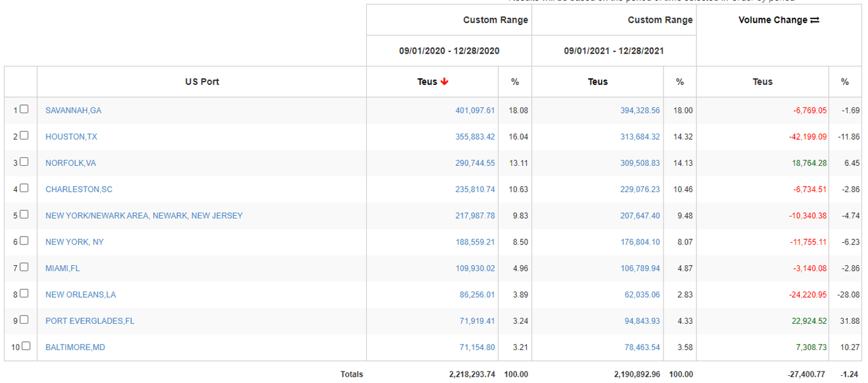Click Savannah 2021 value 394,328.56
Image resolution: width=868 pixels, height=383 pixels.
[640, 110]
